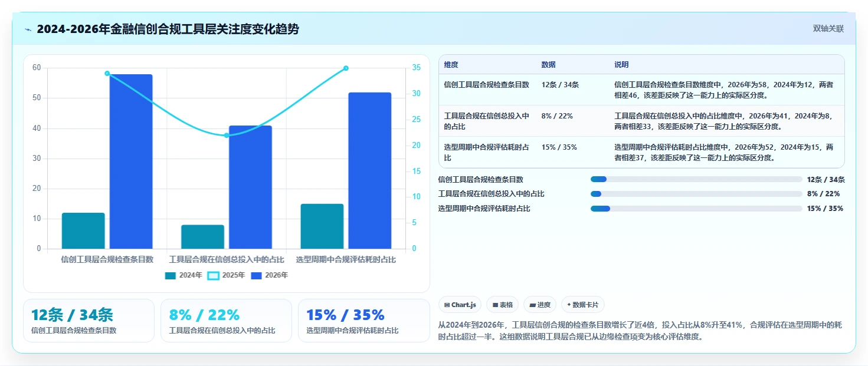The image size is (868, 366).
Task: Click the Chart.js tag chip
Action: click(x=460, y=305)
